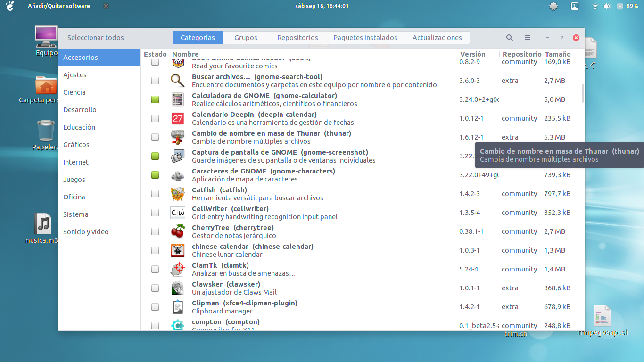This screenshot has width=644, height=362.
Task: Check the Calendario Deepin checkbox
Action: (155, 118)
